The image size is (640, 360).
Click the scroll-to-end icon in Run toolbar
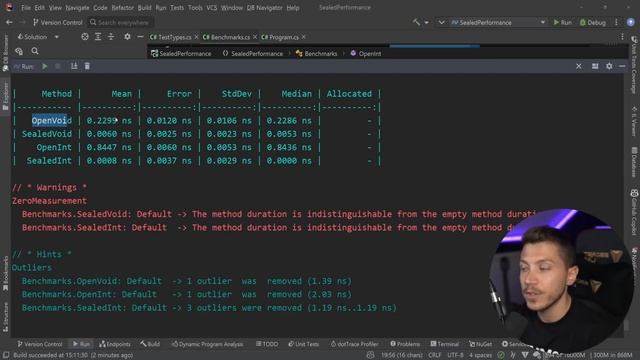pyautogui.click(x=74, y=66)
